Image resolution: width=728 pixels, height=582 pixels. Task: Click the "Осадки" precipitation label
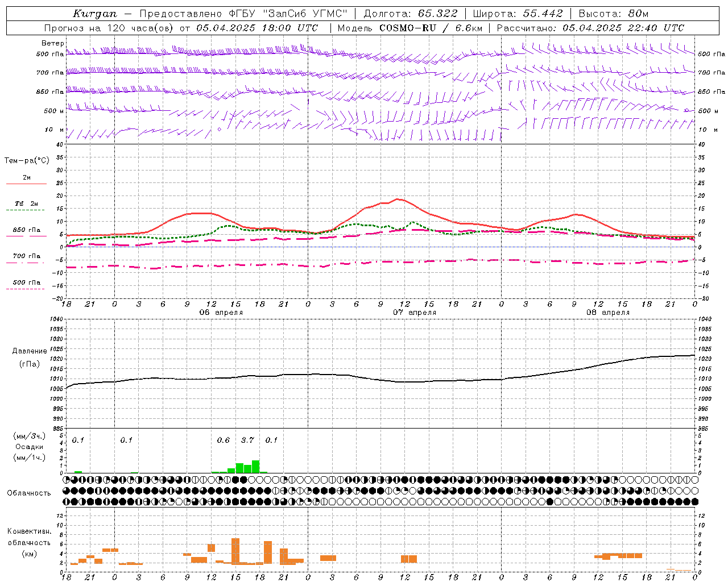[30, 447]
